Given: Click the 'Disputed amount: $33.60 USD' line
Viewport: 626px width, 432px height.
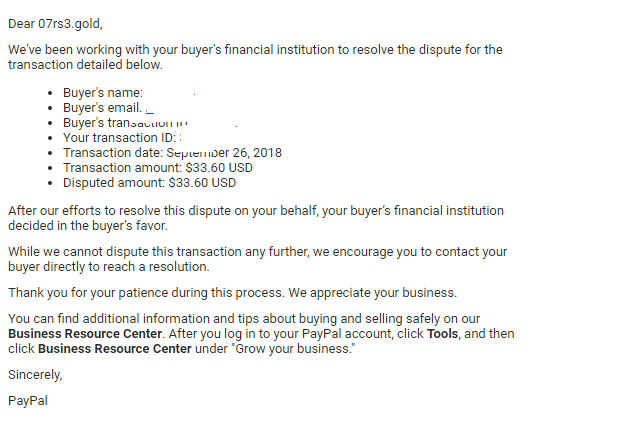Looking at the screenshot, I should click(149, 183).
